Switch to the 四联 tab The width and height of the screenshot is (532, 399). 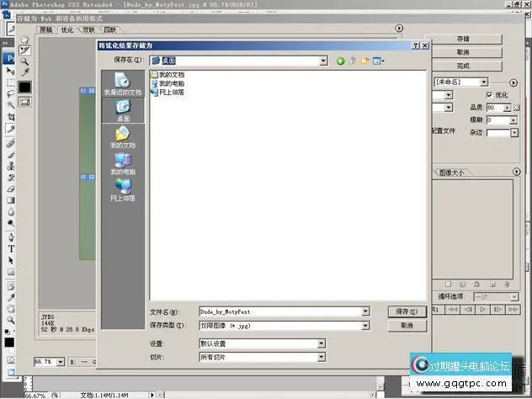click(x=109, y=29)
